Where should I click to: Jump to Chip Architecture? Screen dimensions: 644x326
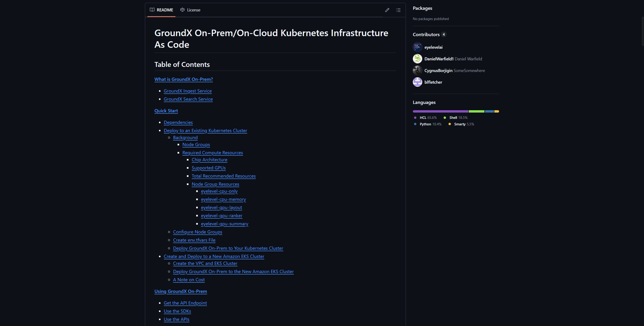pyautogui.click(x=209, y=159)
